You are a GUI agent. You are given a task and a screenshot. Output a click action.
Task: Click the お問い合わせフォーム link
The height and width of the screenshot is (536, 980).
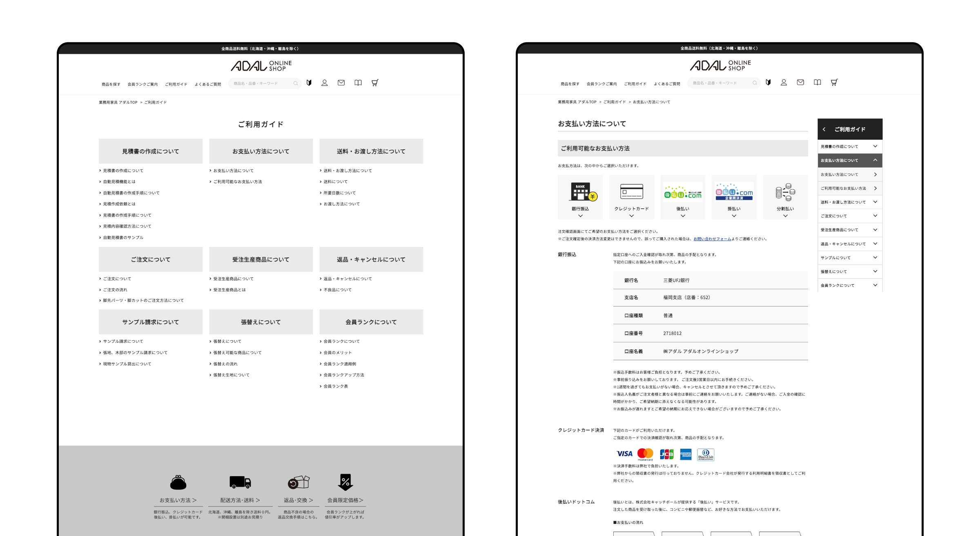pos(712,239)
